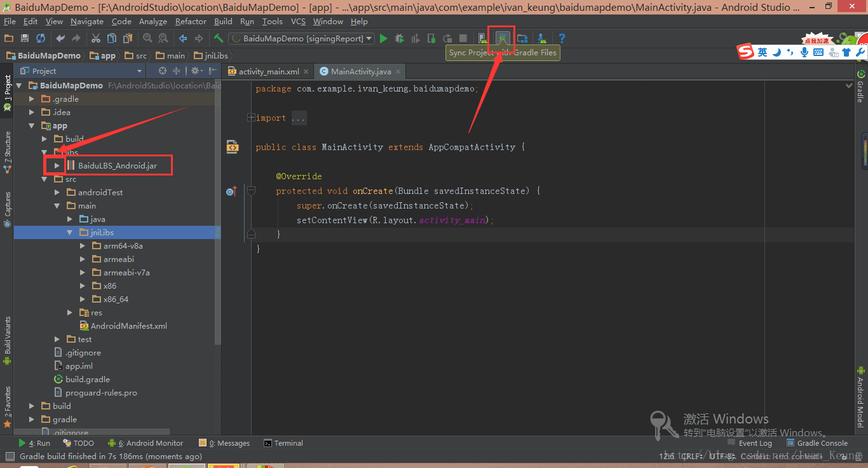Viewport: 868px width, 468px height.
Task: Open the Refactor menu
Action: click(191, 21)
